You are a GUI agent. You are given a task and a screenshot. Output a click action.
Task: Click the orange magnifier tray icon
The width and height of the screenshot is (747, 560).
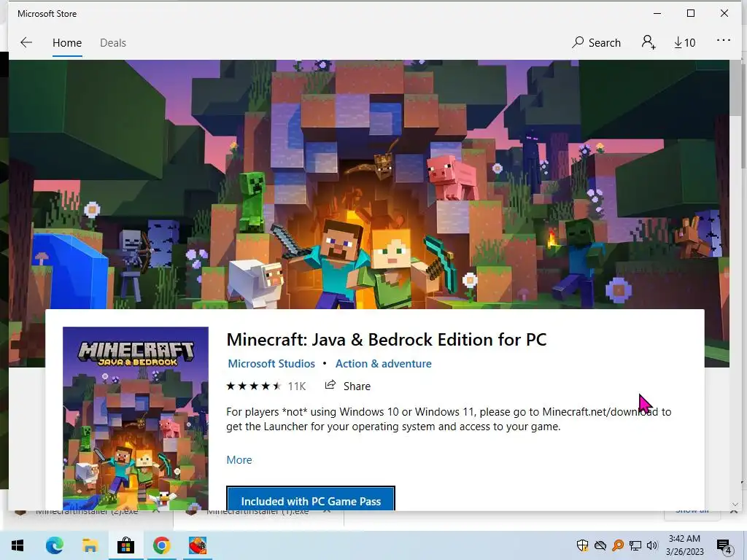[618, 545]
